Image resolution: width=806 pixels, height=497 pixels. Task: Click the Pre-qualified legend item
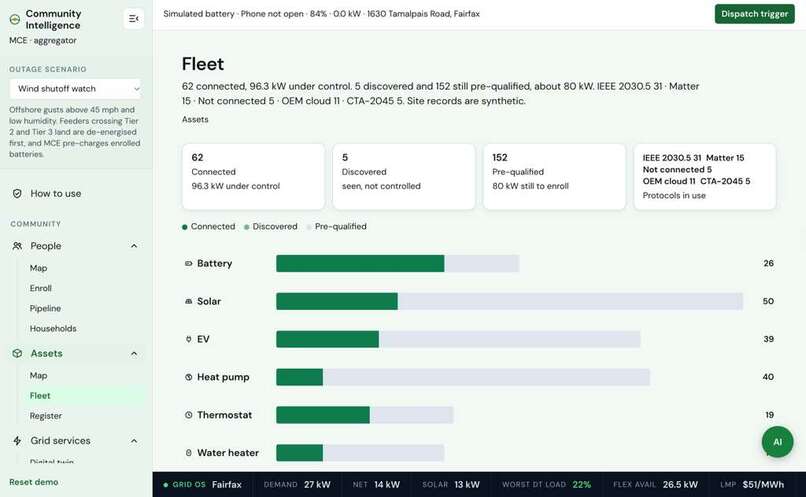coord(337,227)
